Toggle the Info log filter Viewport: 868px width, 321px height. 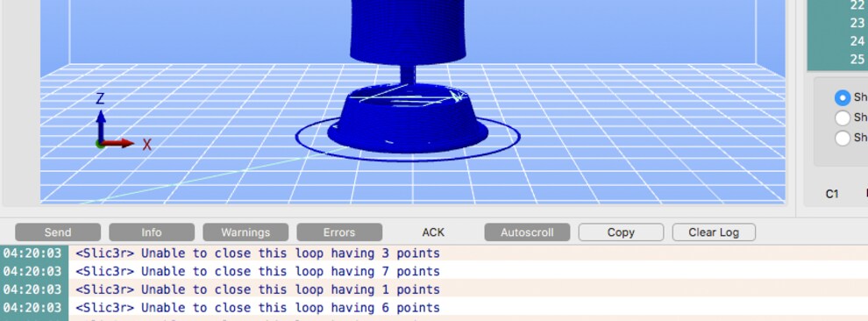tap(152, 232)
